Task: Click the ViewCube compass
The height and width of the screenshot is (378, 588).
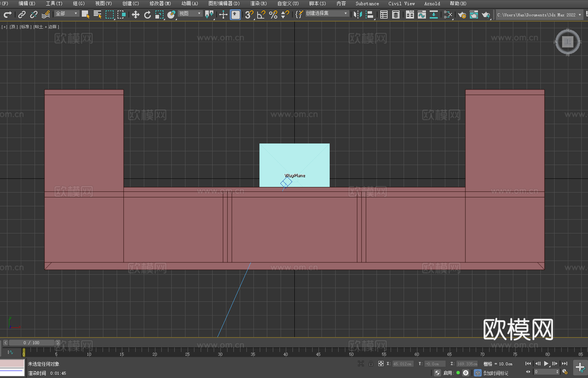Action: point(568,42)
